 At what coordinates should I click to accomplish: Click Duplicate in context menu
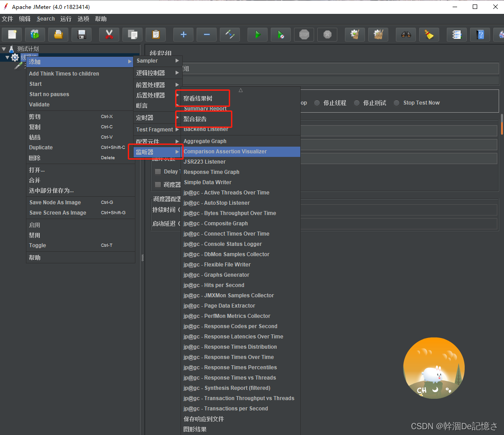coord(80,148)
